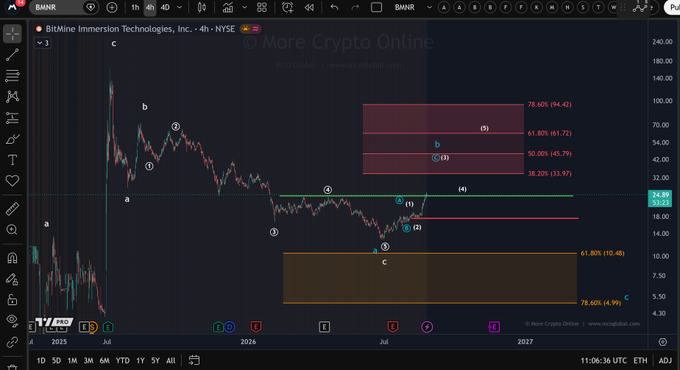Select the 4h interval
The height and width of the screenshot is (370, 680).
coord(150,7)
